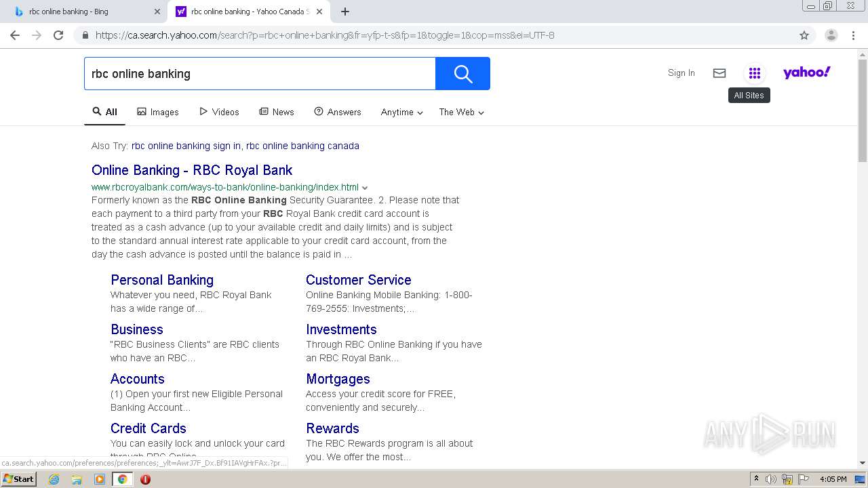
Task: Switch to News search results
Action: (x=277, y=112)
